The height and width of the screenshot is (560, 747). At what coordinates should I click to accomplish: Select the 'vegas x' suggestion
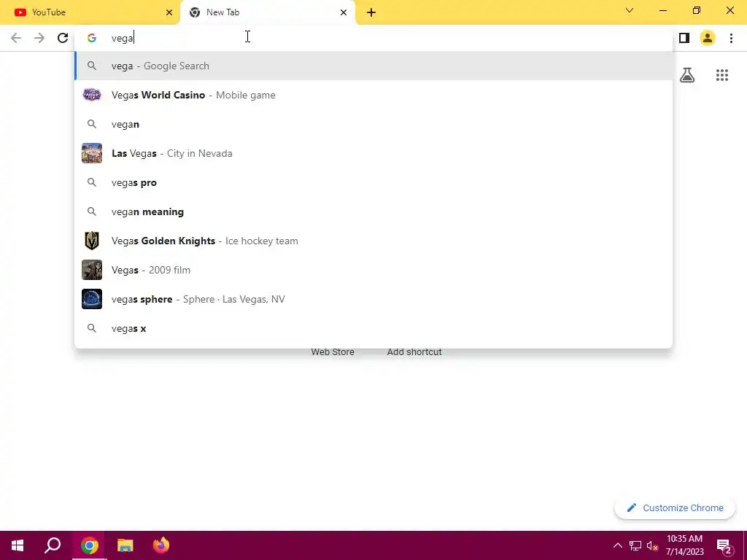click(x=373, y=328)
